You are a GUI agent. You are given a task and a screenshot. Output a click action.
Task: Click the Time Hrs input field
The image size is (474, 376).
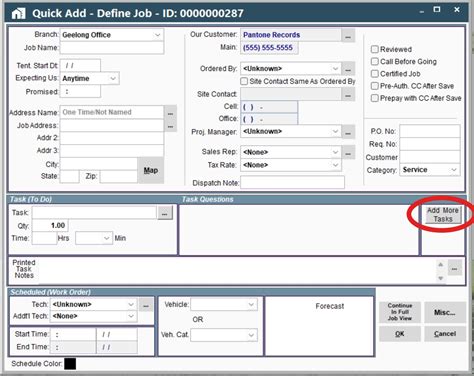tap(44, 238)
